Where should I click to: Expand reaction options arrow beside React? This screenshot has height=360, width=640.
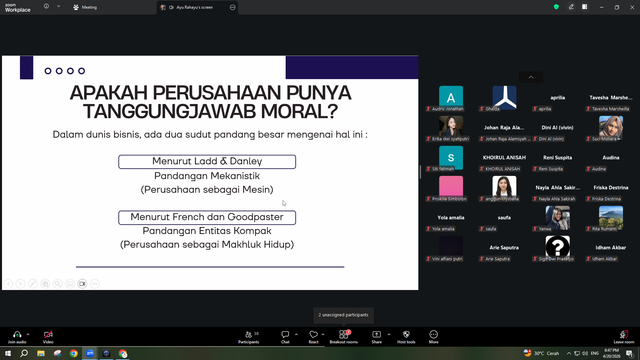323,334
